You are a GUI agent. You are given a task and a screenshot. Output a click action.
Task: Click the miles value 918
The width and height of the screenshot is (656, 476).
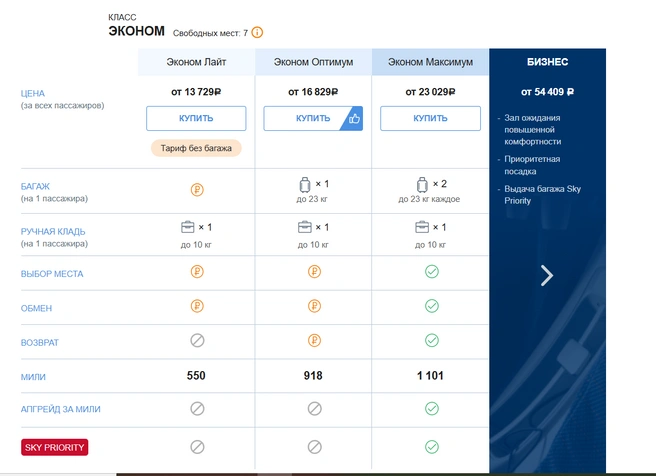(x=313, y=376)
